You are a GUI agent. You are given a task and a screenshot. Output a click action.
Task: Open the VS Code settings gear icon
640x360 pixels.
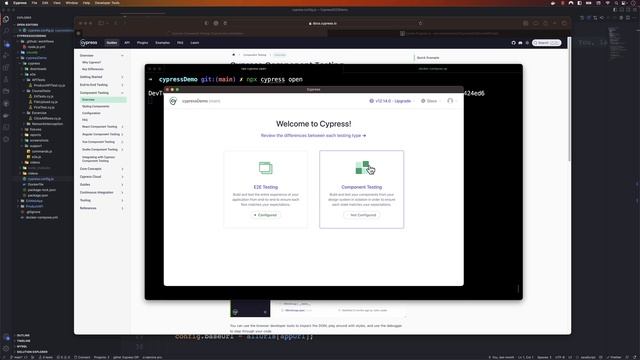(x=6, y=349)
